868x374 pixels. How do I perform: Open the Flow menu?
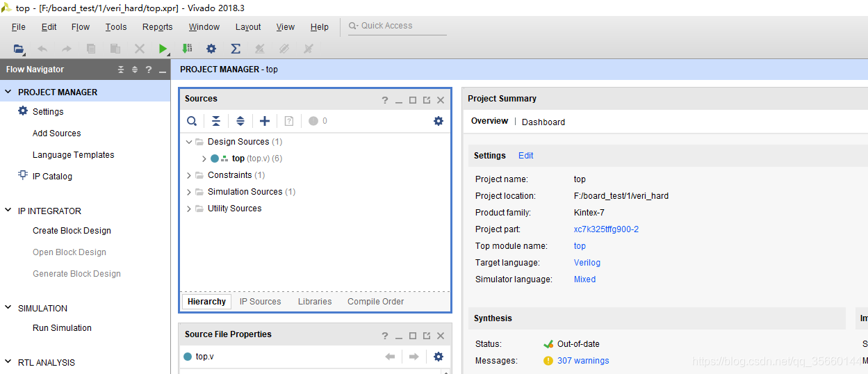click(81, 27)
